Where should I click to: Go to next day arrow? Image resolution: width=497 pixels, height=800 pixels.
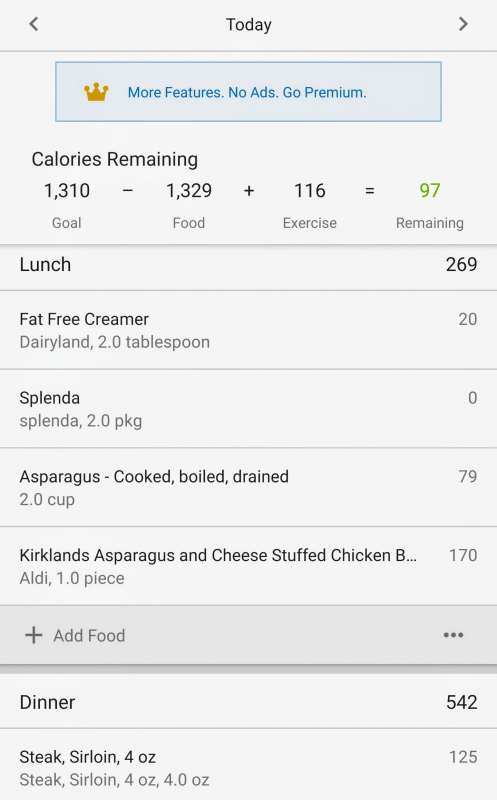pyautogui.click(x=463, y=24)
